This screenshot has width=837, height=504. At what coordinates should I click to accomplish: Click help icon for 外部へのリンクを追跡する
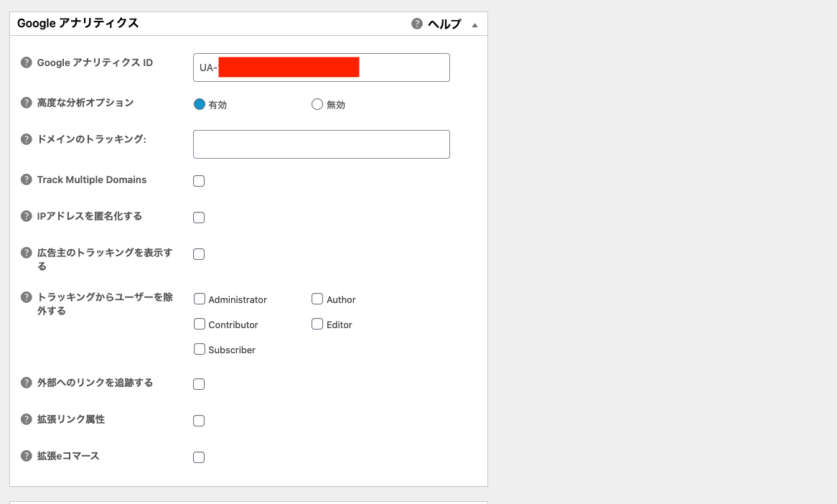coord(26,383)
